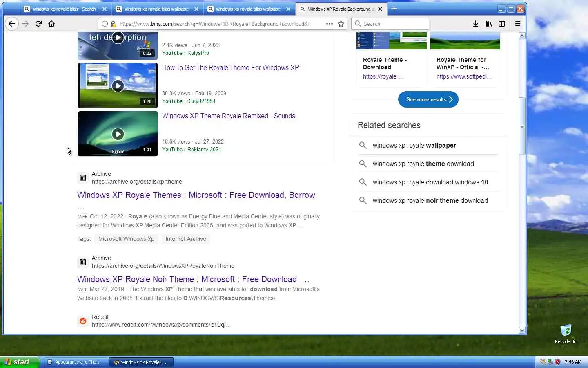Click 'YouTube › Reklamy 2021' source text

[192, 149]
